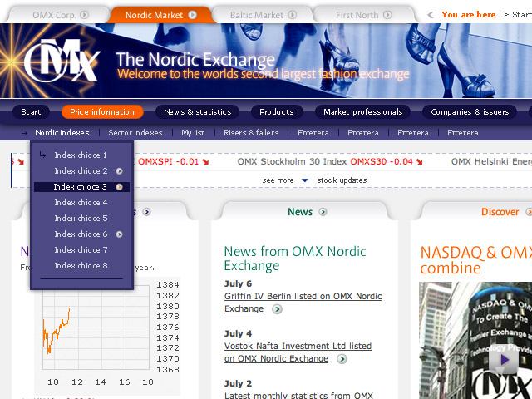The image size is (532, 399).
Task: Open Market professionals navigation item
Action: click(362, 112)
